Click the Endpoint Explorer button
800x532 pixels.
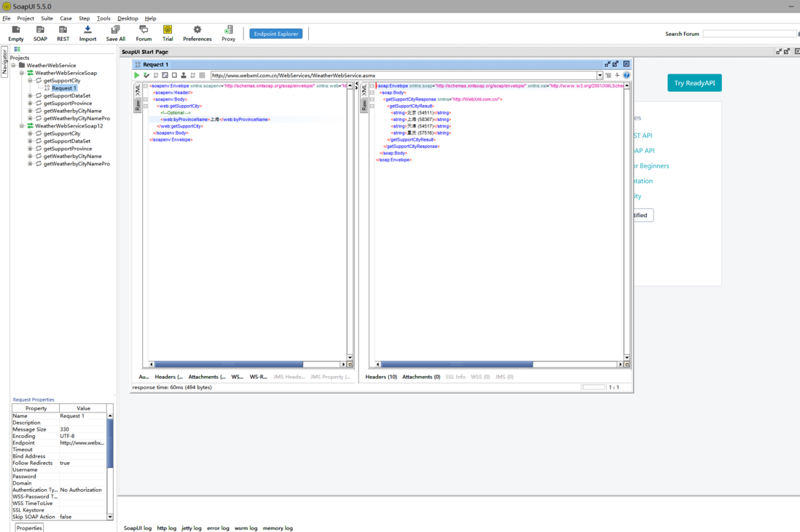point(276,34)
